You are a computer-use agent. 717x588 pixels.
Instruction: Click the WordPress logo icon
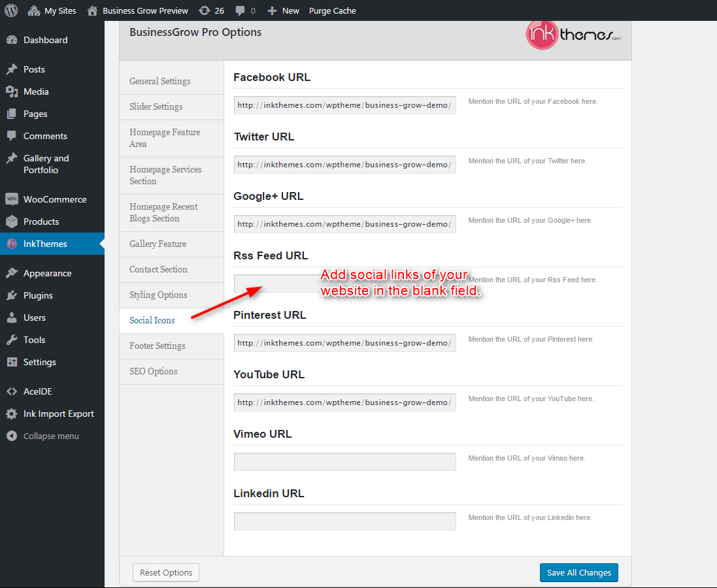click(x=11, y=10)
